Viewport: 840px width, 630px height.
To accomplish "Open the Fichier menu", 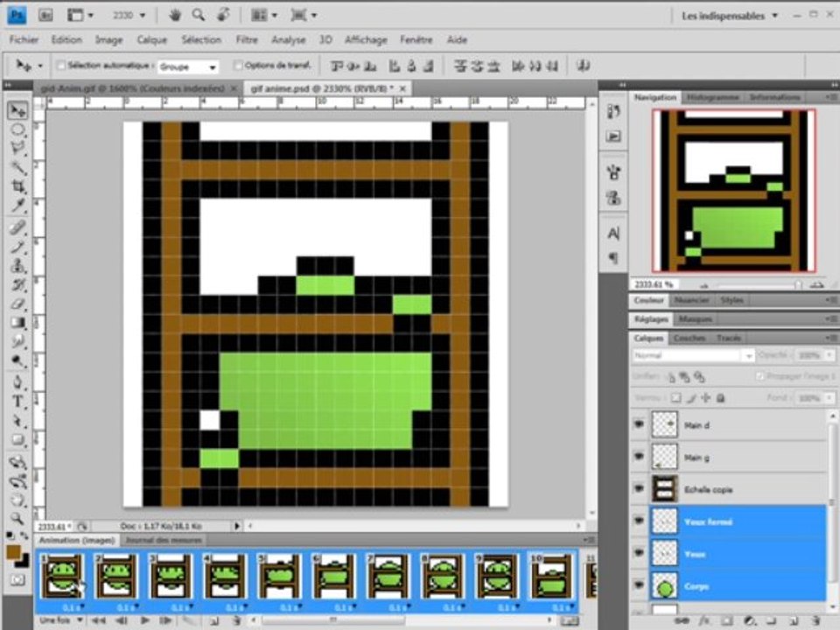I will [24, 39].
